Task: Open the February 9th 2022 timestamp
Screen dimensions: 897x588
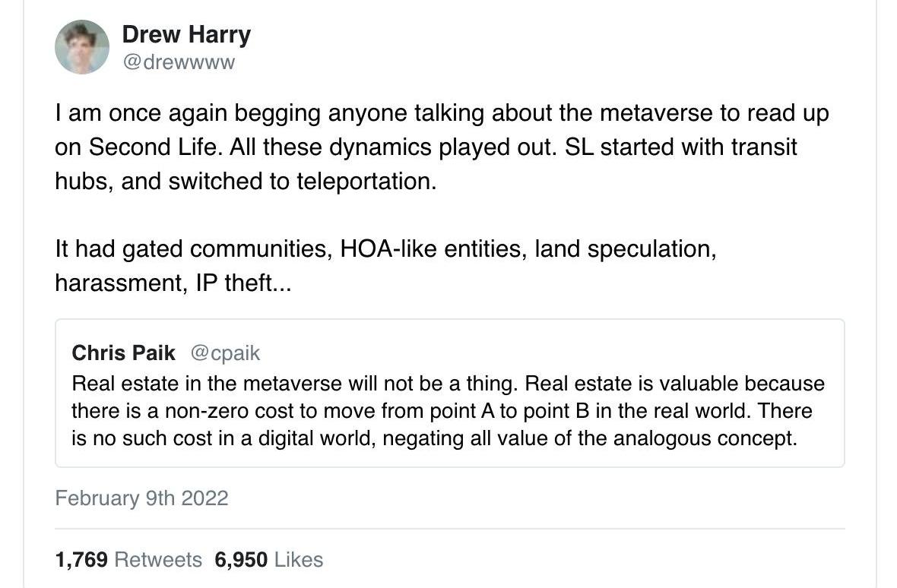Action: [x=141, y=498]
